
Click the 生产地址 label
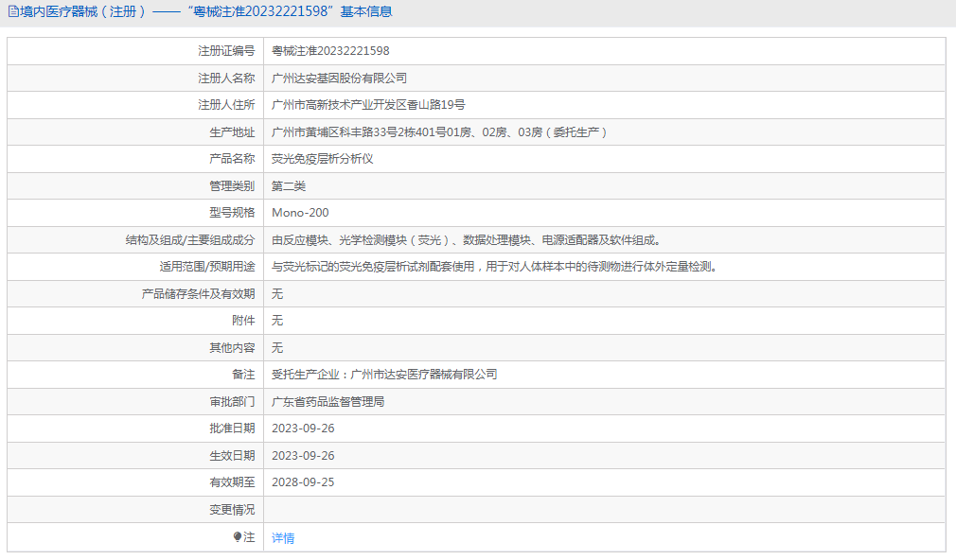232,132
